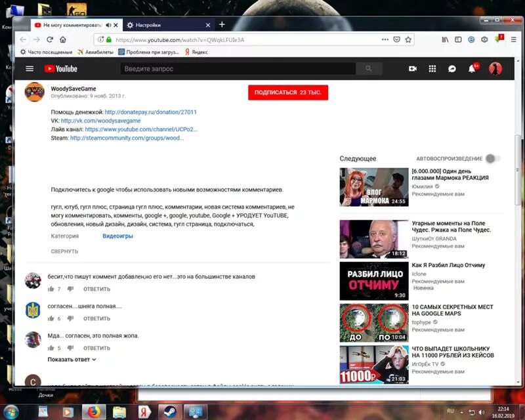The height and width of the screenshot is (420, 525).
Task: Click the Windows Start button
Action: 11,411
